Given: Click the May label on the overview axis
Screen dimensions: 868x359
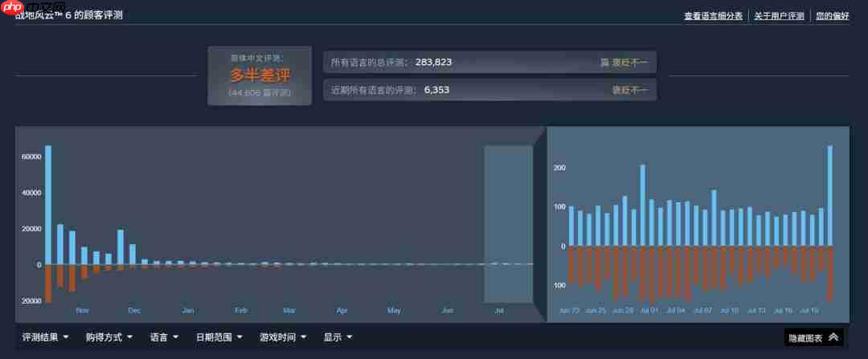Looking at the screenshot, I should [394, 311].
